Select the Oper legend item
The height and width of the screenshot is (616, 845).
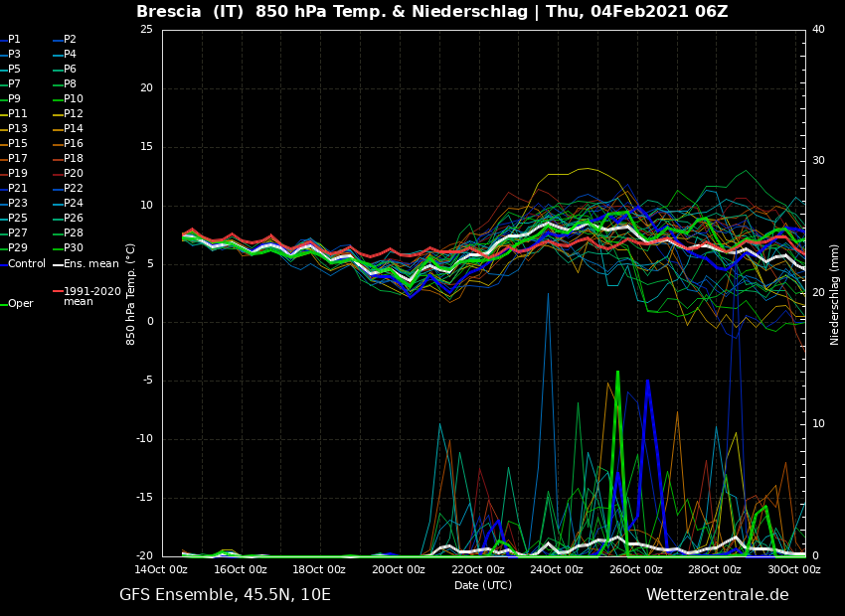tap(21, 304)
